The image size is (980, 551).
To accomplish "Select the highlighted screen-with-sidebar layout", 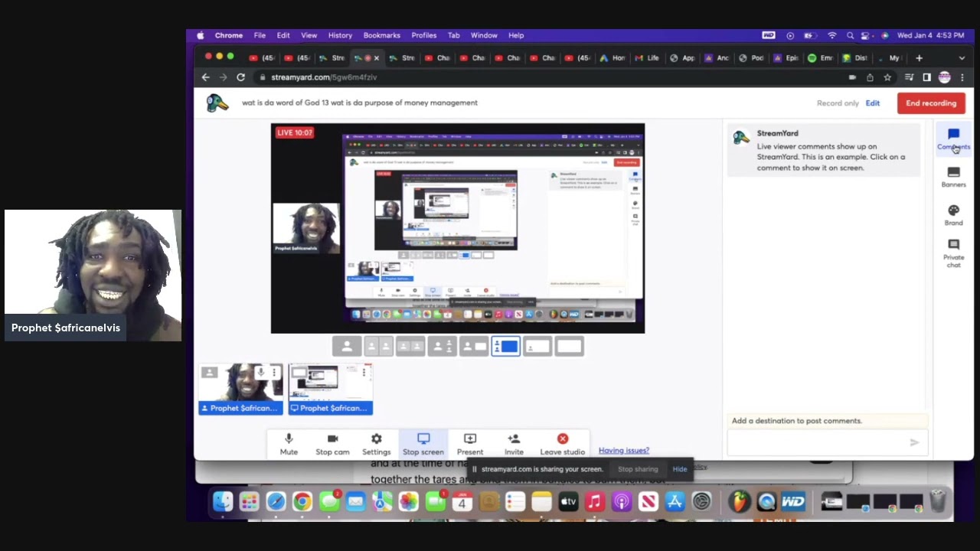I will (x=505, y=347).
